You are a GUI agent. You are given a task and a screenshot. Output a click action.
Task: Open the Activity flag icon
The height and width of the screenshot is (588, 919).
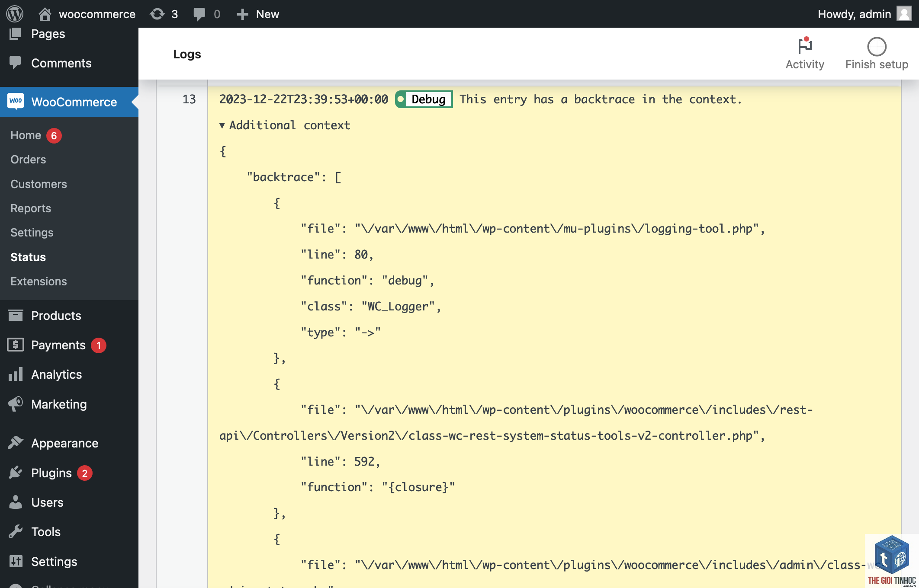pyautogui.click(x=805, y=45)
